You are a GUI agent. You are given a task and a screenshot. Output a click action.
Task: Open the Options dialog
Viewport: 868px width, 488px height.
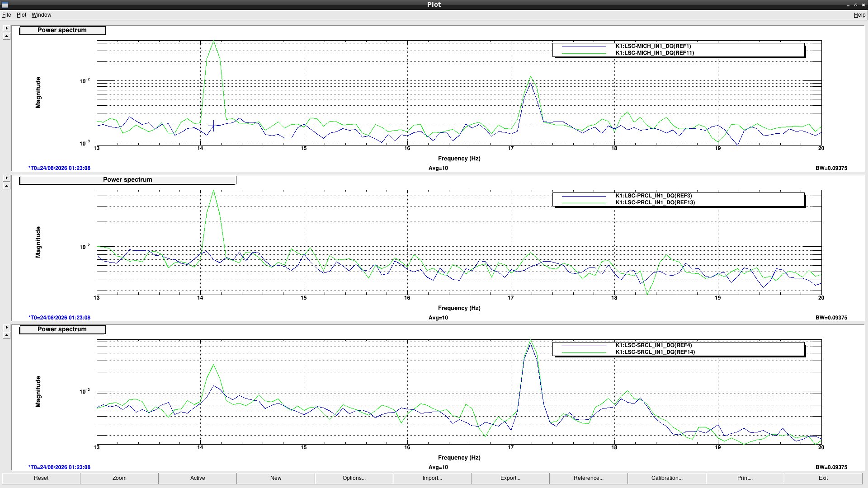coord(354,478)
